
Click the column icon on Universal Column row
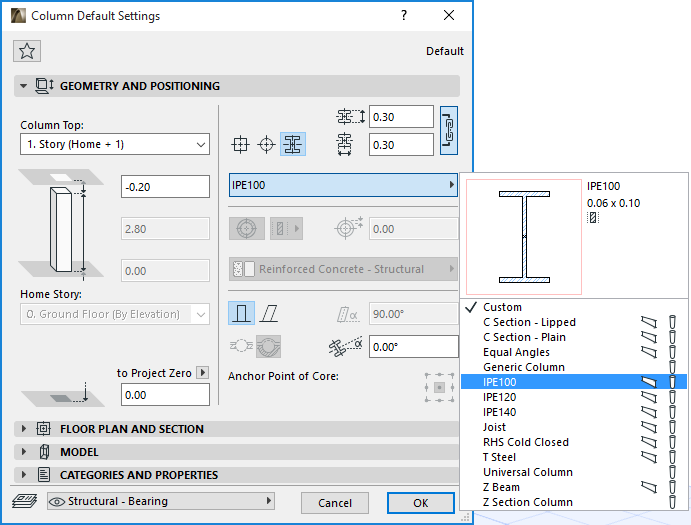click(x=672, y=472)
